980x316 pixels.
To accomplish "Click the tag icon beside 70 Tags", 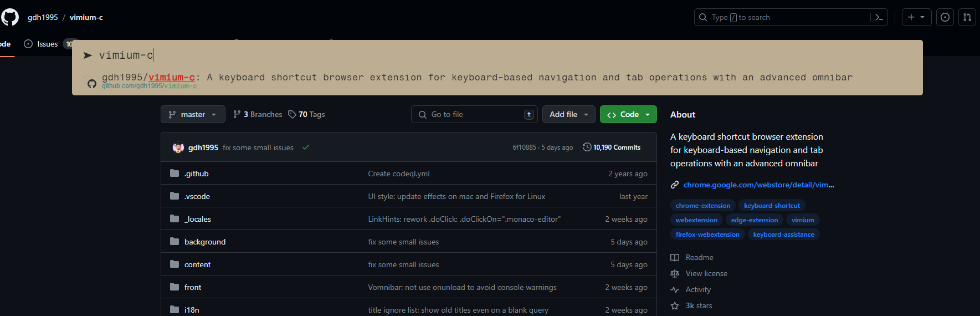I will tap(292, 114).
